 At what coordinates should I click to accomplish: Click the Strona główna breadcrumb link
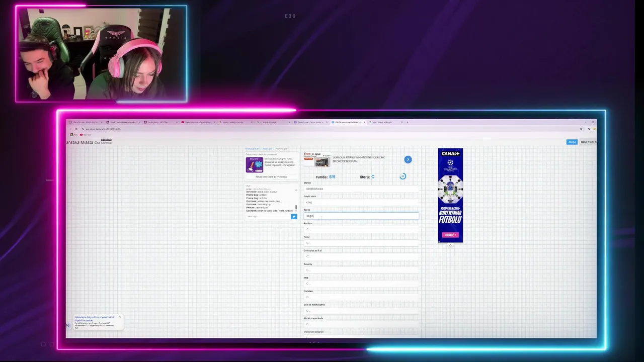[253, 149]
